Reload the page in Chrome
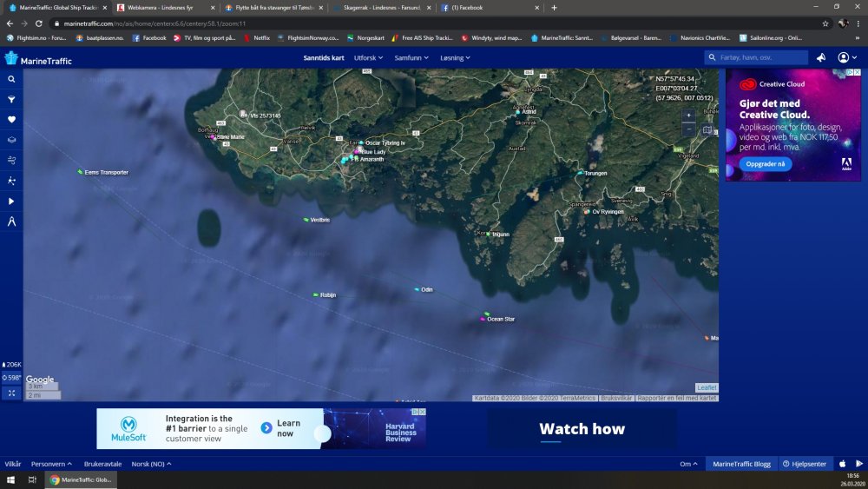Viewport: 868px width, 489px height. pos(39,23)
